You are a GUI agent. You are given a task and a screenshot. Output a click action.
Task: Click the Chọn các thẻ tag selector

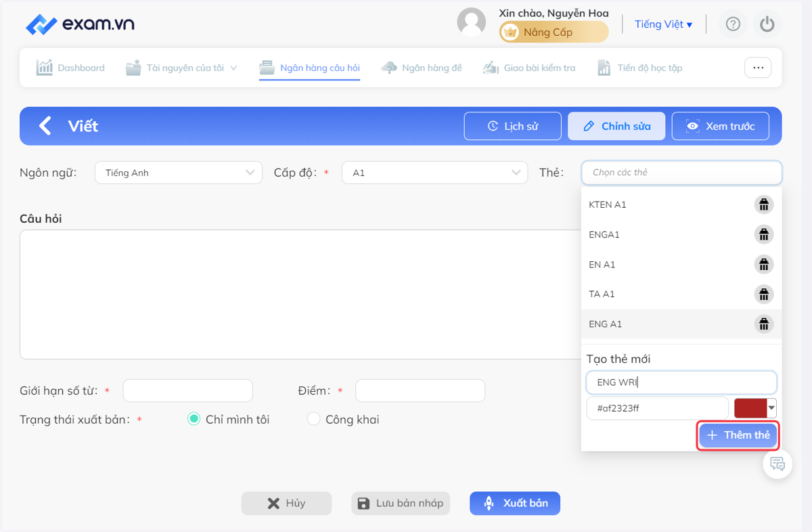pos(681,173)
